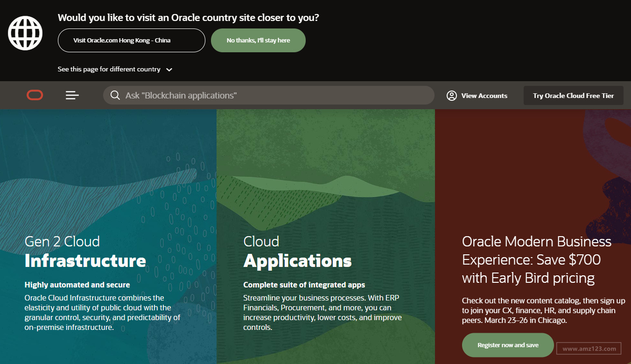631x364 pixels.
Task: Open Gen 2 Cloud Infrastructure heading
Action: 85,251
